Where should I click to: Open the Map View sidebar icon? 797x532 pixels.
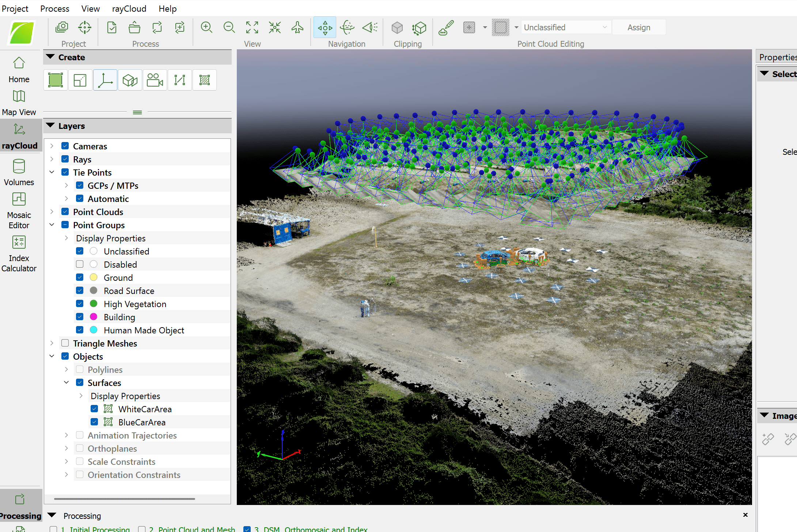click(x=19, y=103)
